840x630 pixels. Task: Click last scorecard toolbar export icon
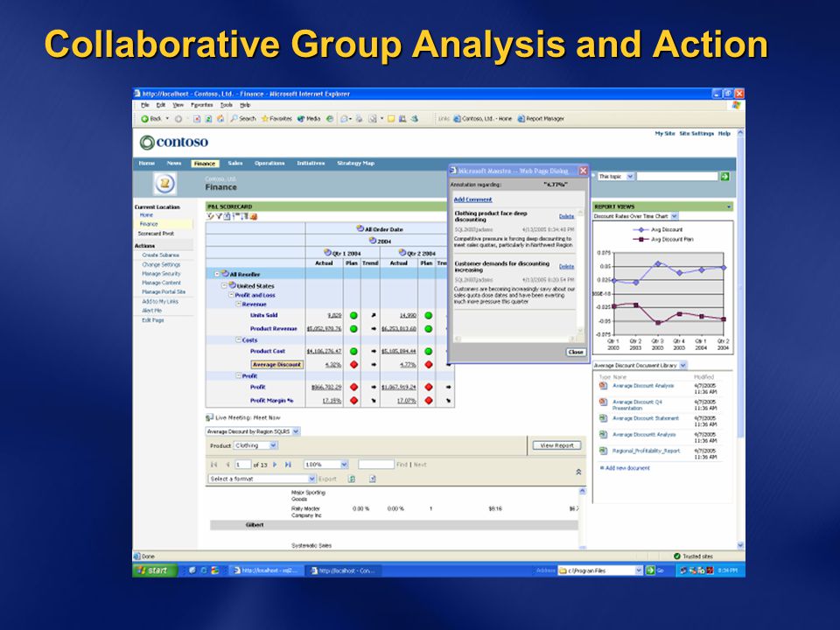point(254,216)
